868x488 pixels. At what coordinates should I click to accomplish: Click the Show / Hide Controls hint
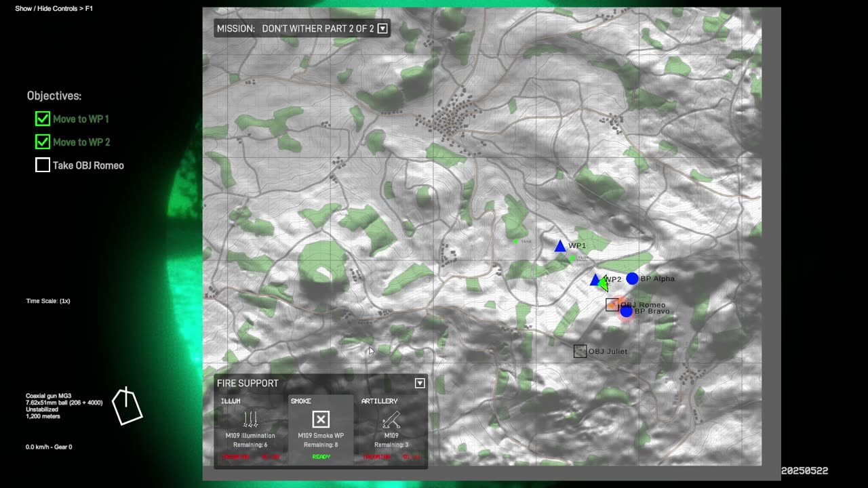pyautogui.click(x=54, y=9)
